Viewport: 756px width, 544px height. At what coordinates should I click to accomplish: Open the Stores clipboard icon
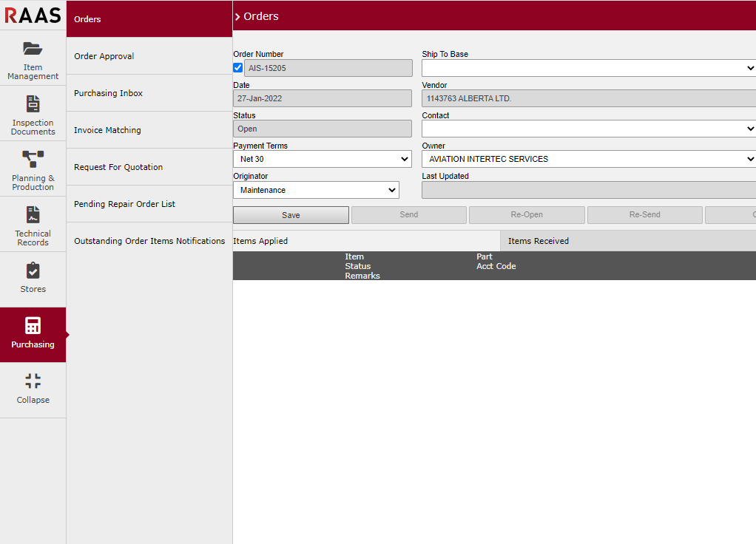(33, 271)
